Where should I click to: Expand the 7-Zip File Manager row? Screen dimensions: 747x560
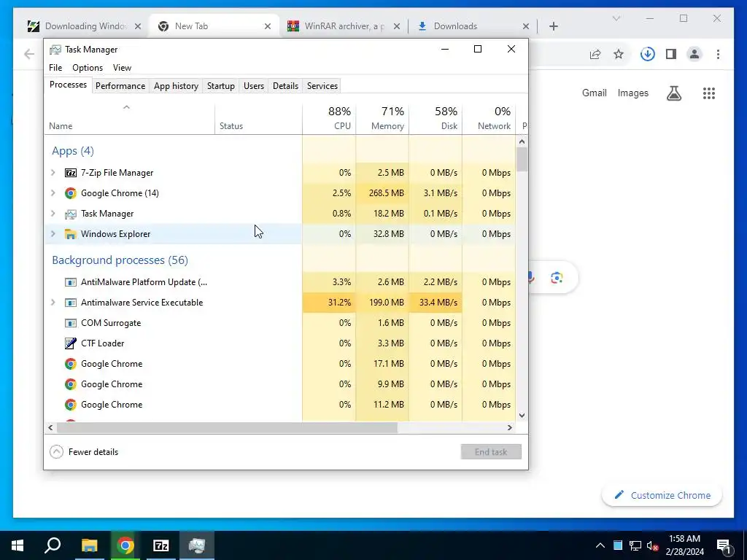click(x=53, y=173)
